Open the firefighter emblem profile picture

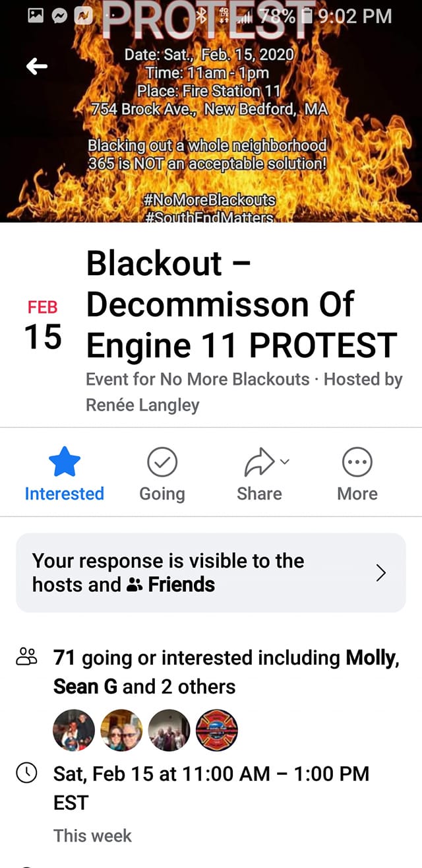[217, 731]
